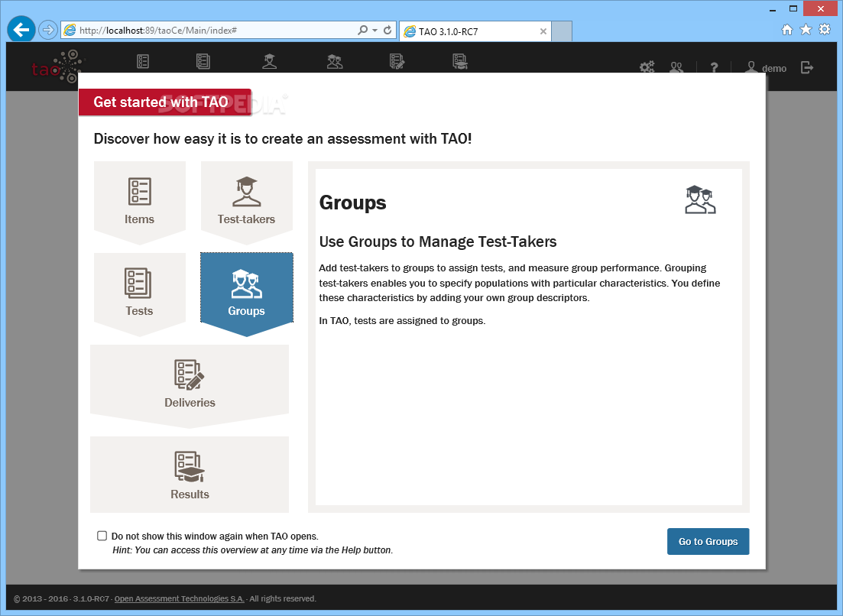The width and height of the screenshot is (843, 616).
Task: Open the address bar dropdown arrow
Action: tap(374, 30)
